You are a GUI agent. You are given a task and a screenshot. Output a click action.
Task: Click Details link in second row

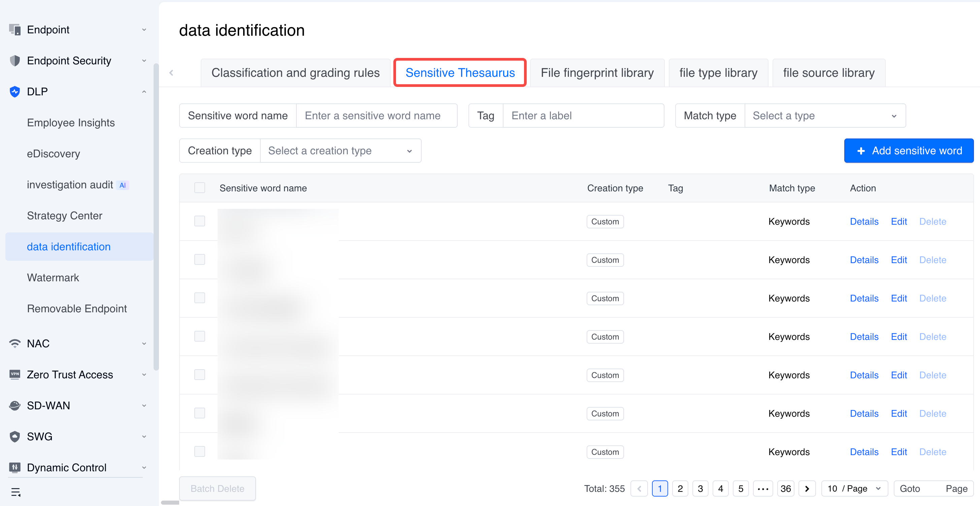click(x=864, y=260)
